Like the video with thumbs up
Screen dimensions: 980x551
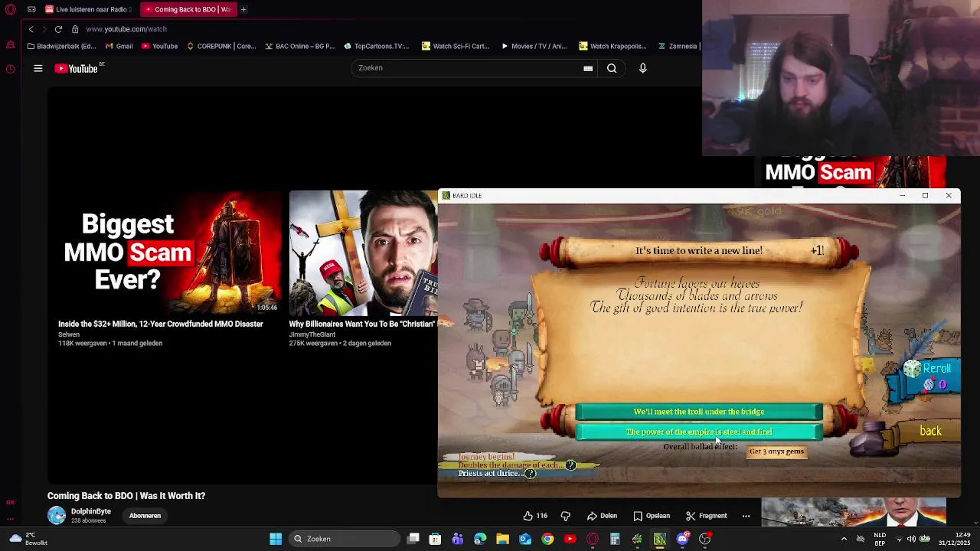(534, 516)
